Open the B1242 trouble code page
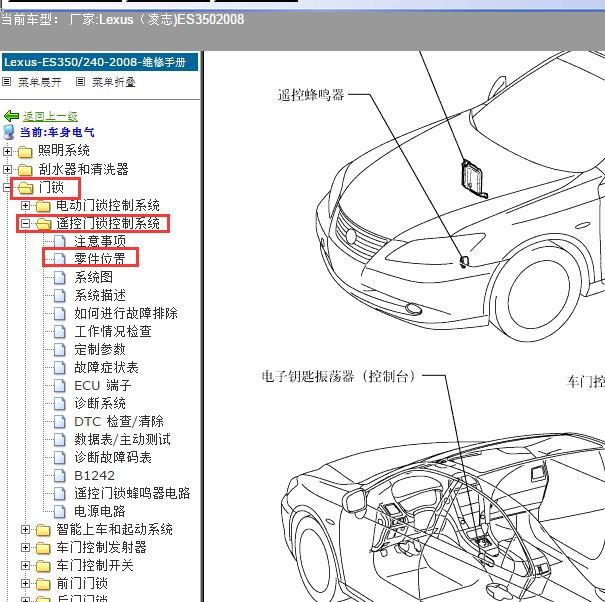The image size is (605, 602). [x=95, y=475]
